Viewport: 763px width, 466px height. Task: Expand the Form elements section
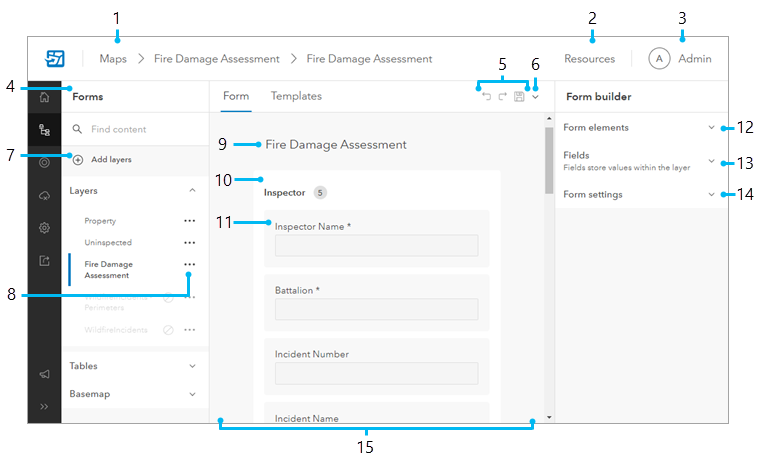click(711, 128)
